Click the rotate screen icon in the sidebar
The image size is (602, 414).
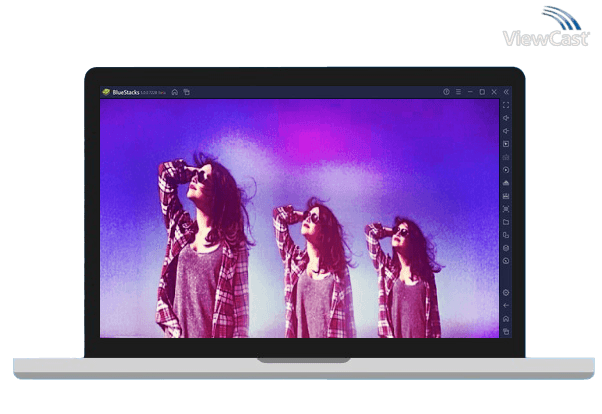point(506,261)
